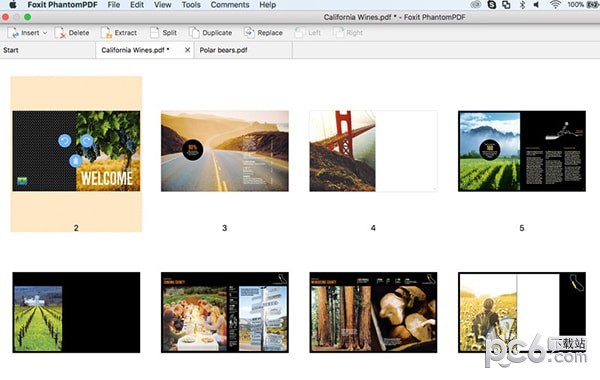Screen dimensions: 600x380
Task: Click the Split document toolbar button
Action: point(163,33)
